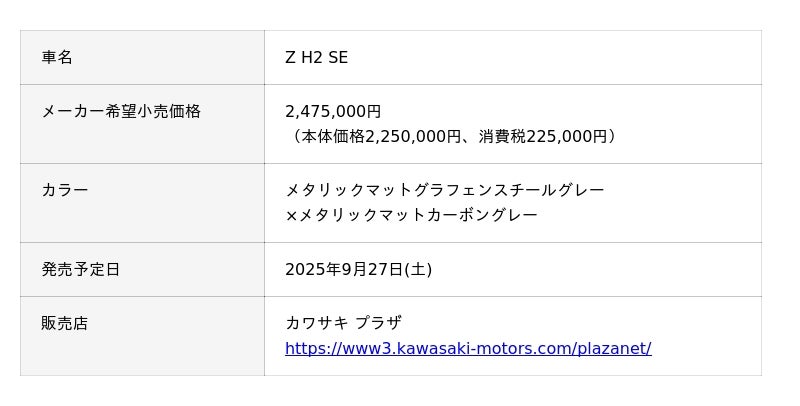Select the メーカー希望小売価格 label

coord(121,112)
